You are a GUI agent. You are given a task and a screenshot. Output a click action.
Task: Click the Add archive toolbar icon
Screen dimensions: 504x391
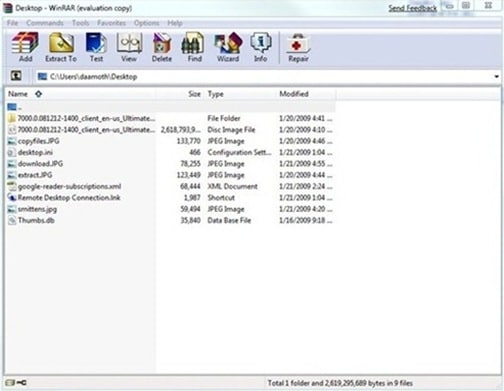(25, 43)
